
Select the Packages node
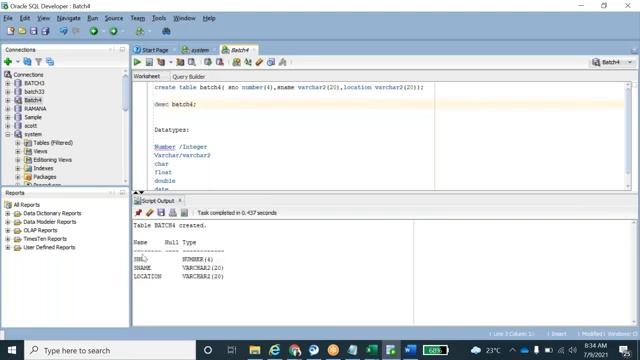[x=44, y=177]
